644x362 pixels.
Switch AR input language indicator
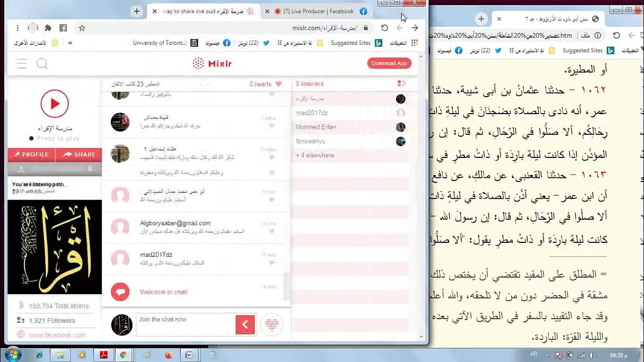tap(534, 354)
